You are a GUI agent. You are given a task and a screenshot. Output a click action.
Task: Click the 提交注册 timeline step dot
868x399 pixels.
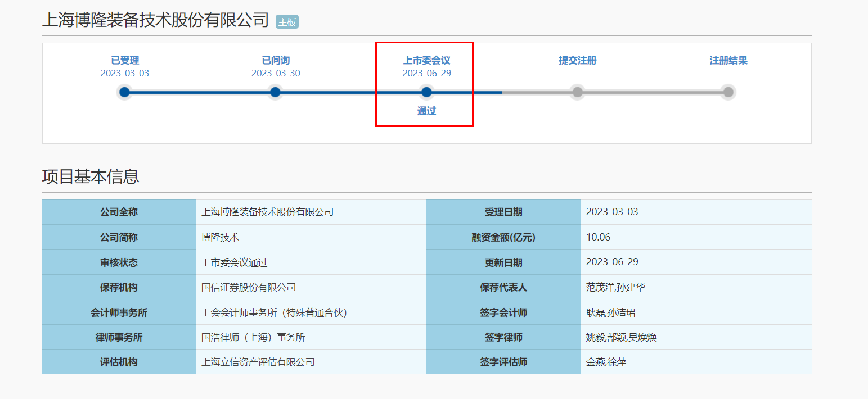click(577, 92)
